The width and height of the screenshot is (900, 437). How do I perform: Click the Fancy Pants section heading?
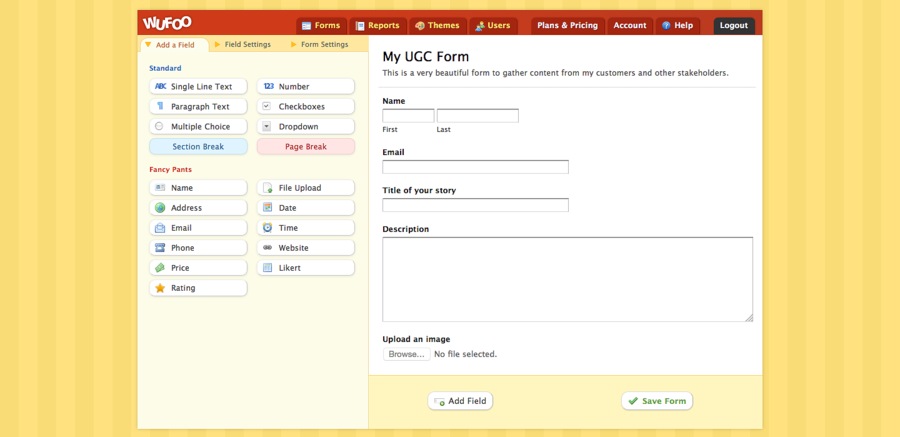point(170,170)
